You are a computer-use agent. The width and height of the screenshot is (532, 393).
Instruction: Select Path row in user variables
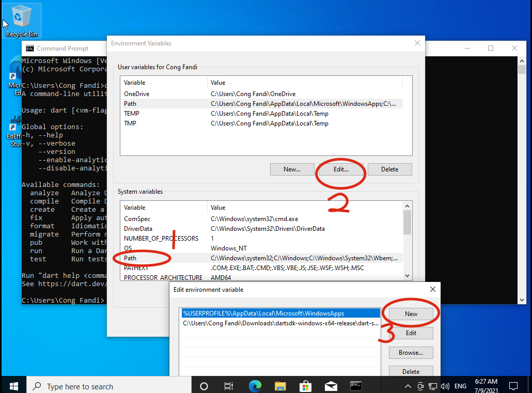coord(262,104)
